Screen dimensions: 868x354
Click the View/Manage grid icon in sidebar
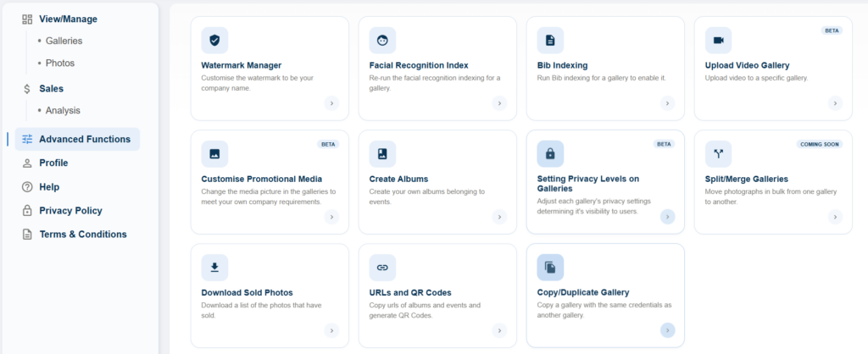27,19
